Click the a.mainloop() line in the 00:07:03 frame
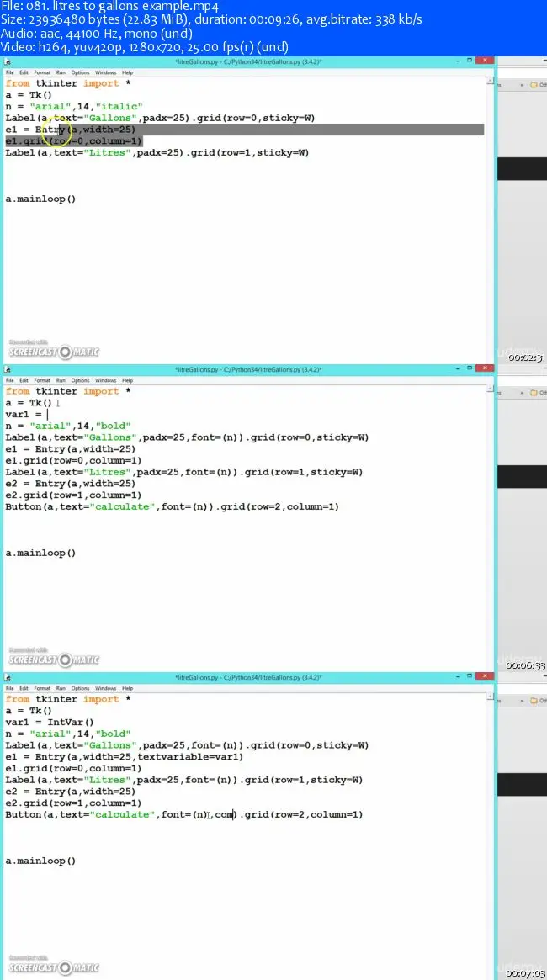Screen dimensions: 547x980 coord(40,861)
